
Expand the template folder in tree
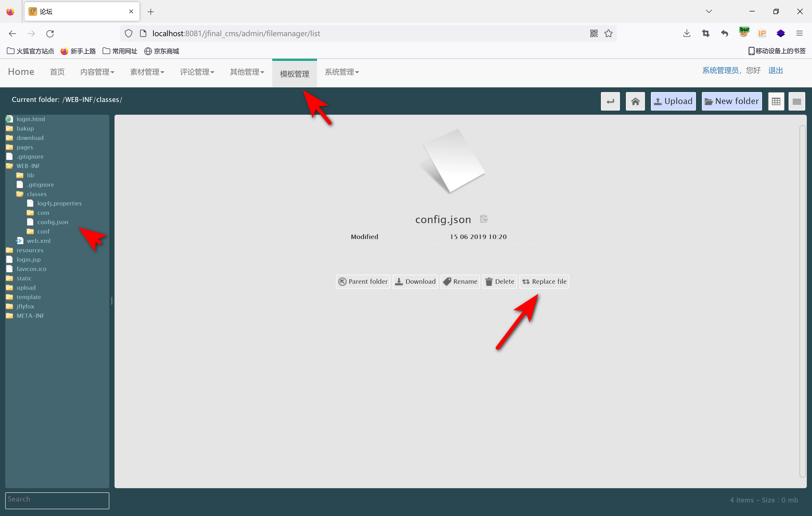28,297
